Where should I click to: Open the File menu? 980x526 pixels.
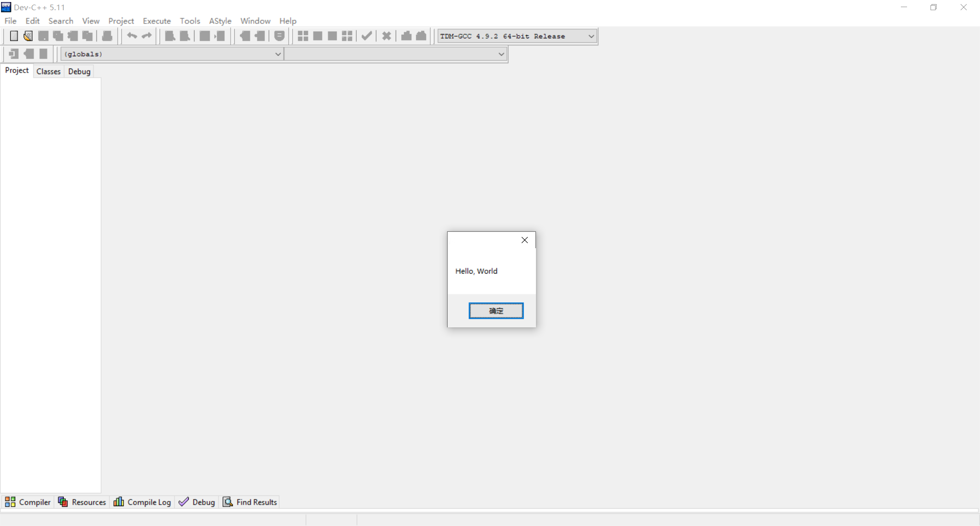click(10, 21)
